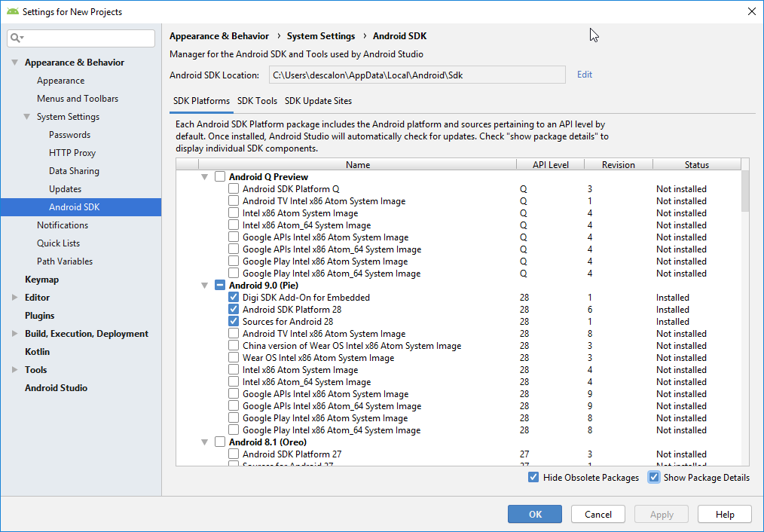Select China version of Wear OS row
The width and height of the screenshot is (764, 532).
click(x=459, y=345)
